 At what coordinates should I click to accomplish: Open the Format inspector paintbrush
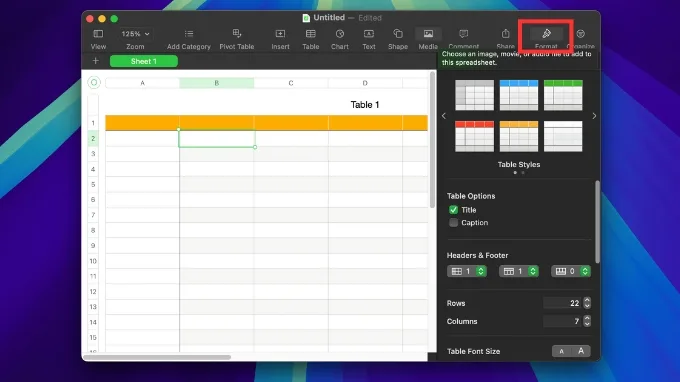tap(546, 34)
